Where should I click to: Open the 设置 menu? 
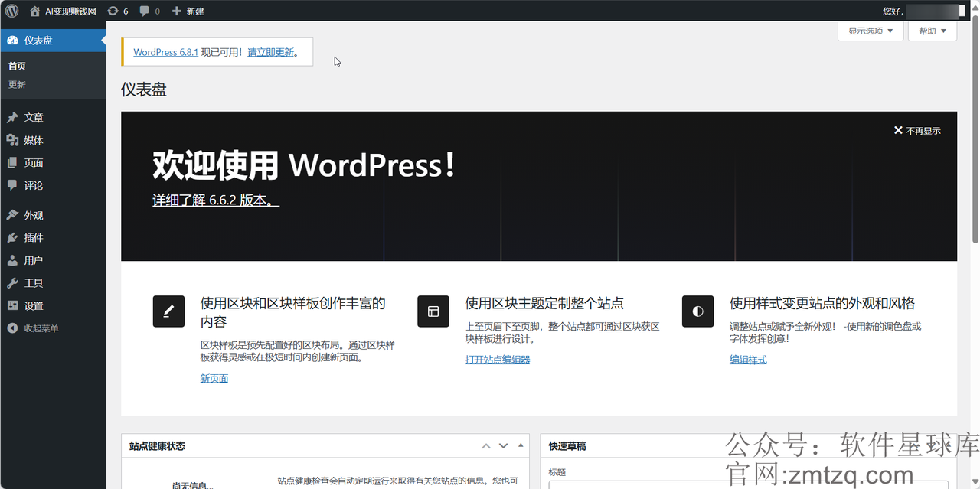tap(54, 305)
